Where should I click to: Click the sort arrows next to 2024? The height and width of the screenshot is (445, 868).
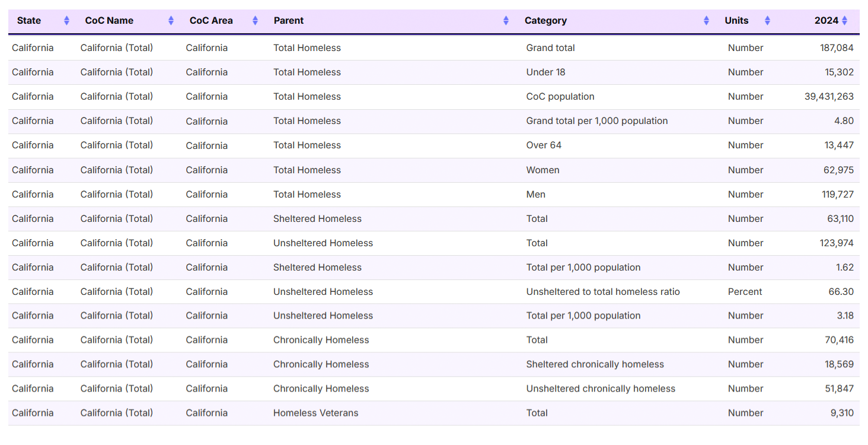(x=845, y=21)
